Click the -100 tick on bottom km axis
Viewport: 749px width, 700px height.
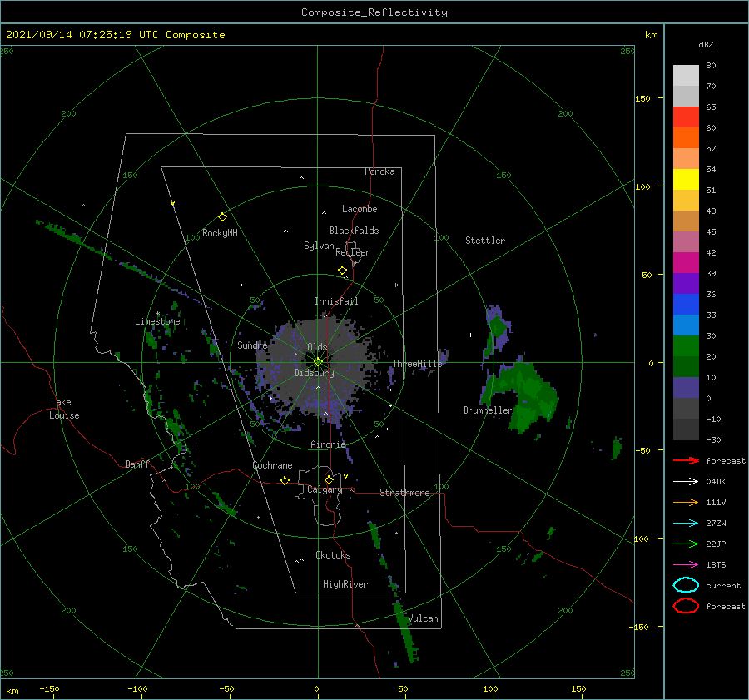(137, 688)
